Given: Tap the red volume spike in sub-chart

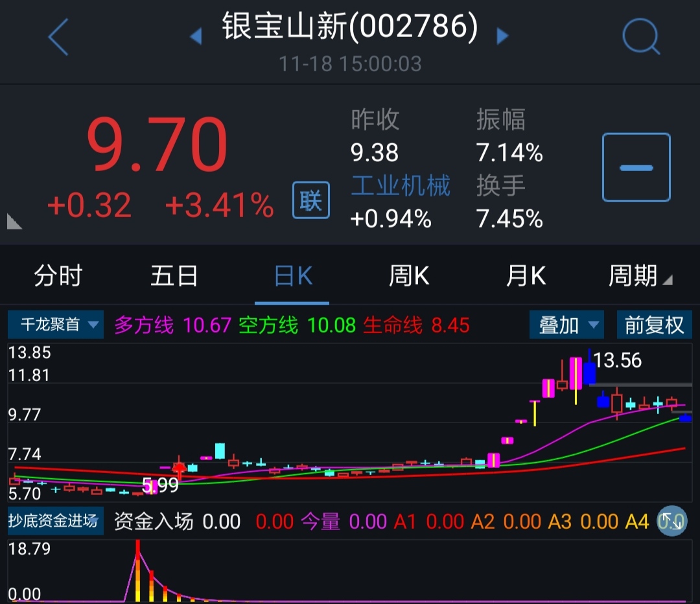Looking at the screenshot, I should [x=137, y=557].
